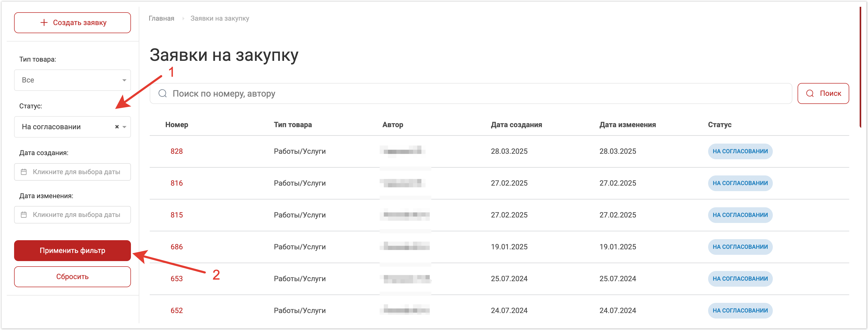The image size is (868, 330).
Task: Click the Главная breadcrumb link
Action: [x=161, y=18]
